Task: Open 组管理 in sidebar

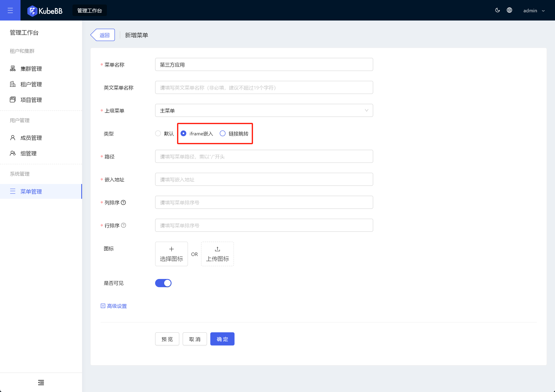Action: tap(41, 153)
